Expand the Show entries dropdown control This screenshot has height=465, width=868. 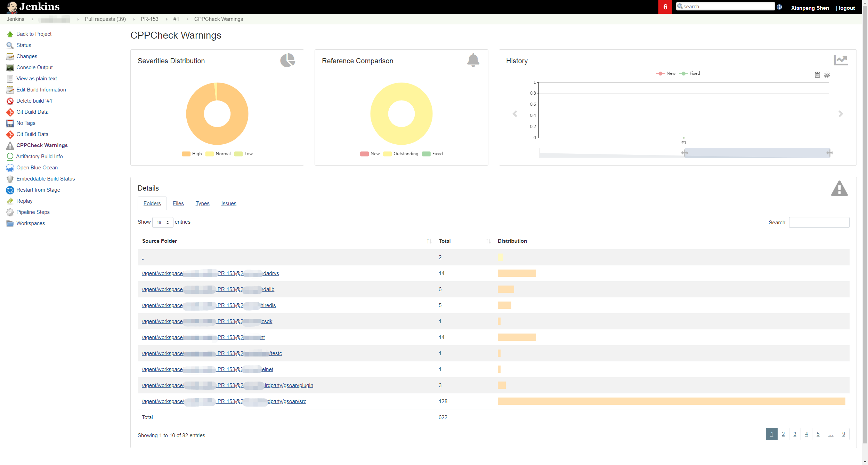(162, 222)
